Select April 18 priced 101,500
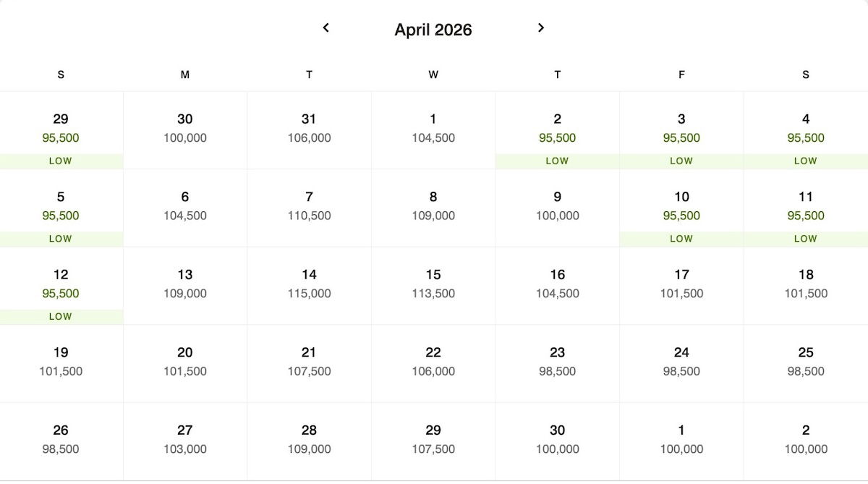Image resolution: width=868 pixels, height=484 pixels. pyautogui.click(x=806, y=286)
